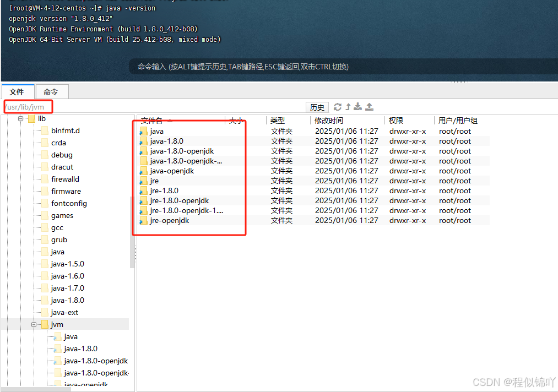Select fontconfig folder in tree
This screenshot has width=558, height=392.
pos(69,203)
